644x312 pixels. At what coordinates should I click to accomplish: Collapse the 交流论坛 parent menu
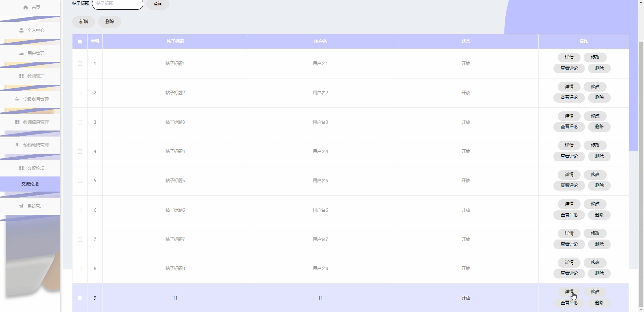[30, 168]
